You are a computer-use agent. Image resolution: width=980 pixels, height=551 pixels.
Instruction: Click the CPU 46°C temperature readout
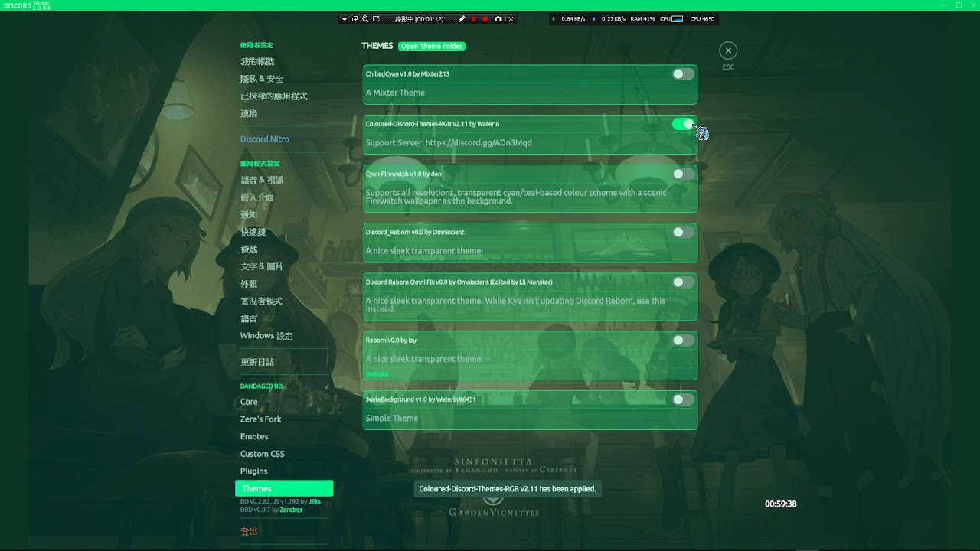coord(702,19)
